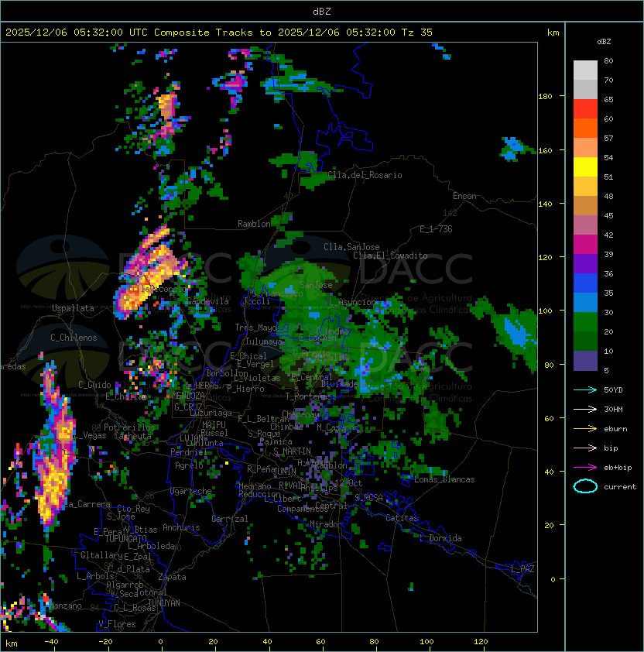Click the Ramblon label near the top
644x652 pixels.
[254, 224]
